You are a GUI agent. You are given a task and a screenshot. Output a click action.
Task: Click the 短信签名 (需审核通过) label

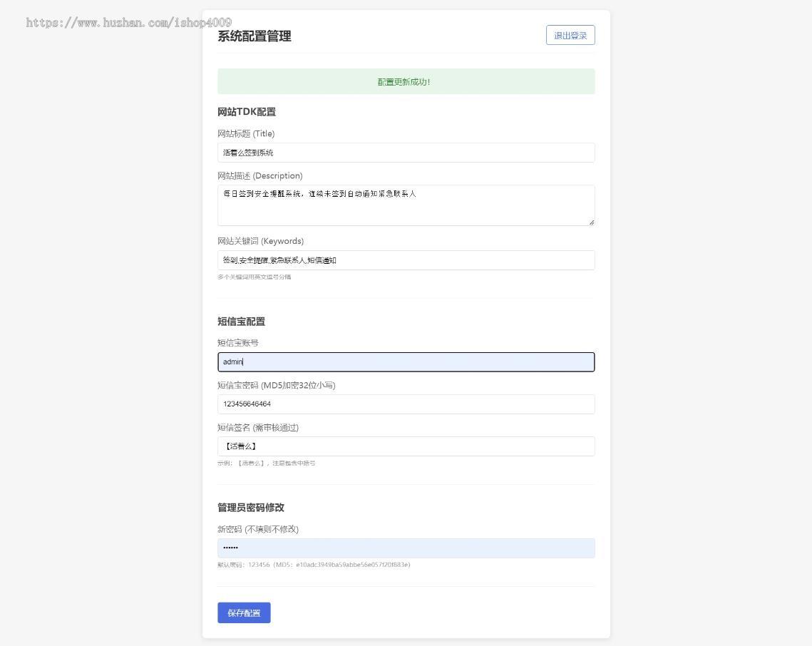click(258, 427)
